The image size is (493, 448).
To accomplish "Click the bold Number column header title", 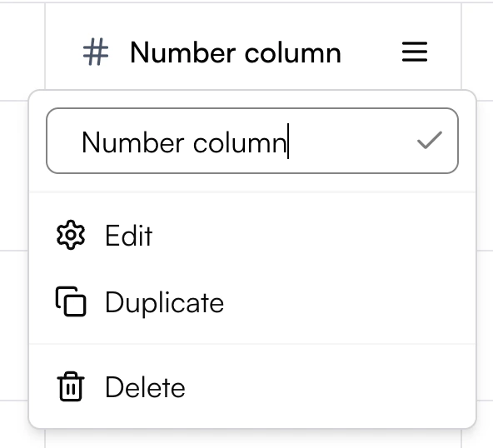I will 236,52.
